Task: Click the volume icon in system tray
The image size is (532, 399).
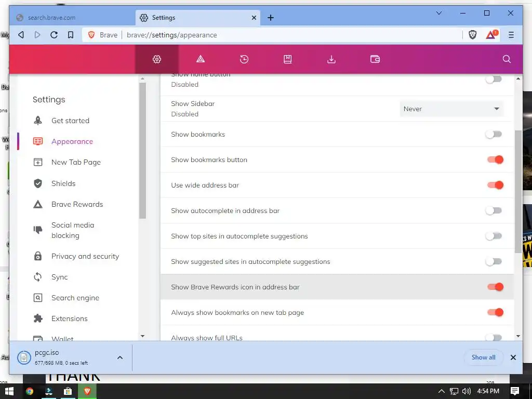Action: click(x=466, y=391)
